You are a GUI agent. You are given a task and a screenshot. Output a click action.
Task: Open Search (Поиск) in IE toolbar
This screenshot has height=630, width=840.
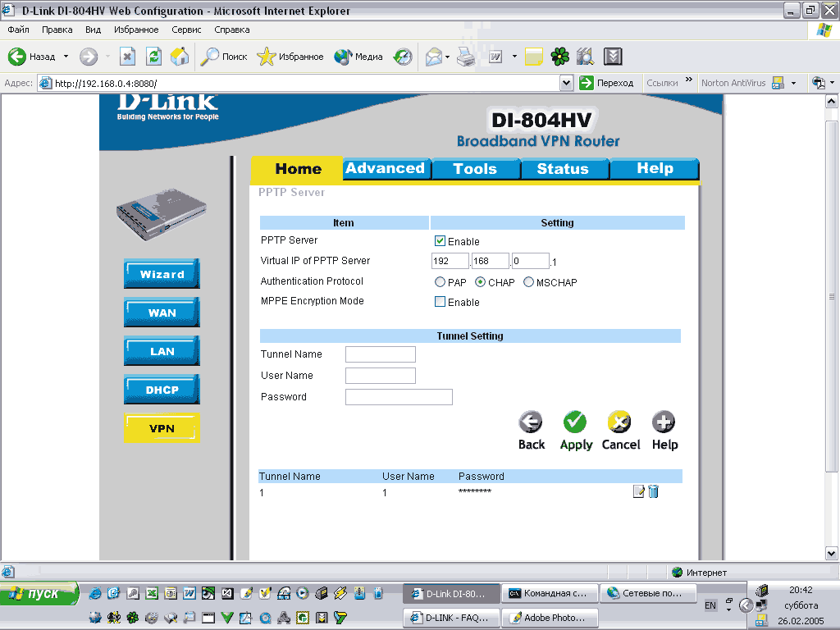(223, 57)
